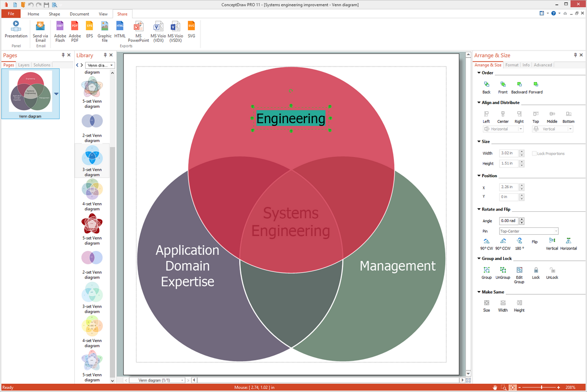Enable the Lock Proportions checkbox
This screenshot has height=392, width=587.
click(534, 154)
